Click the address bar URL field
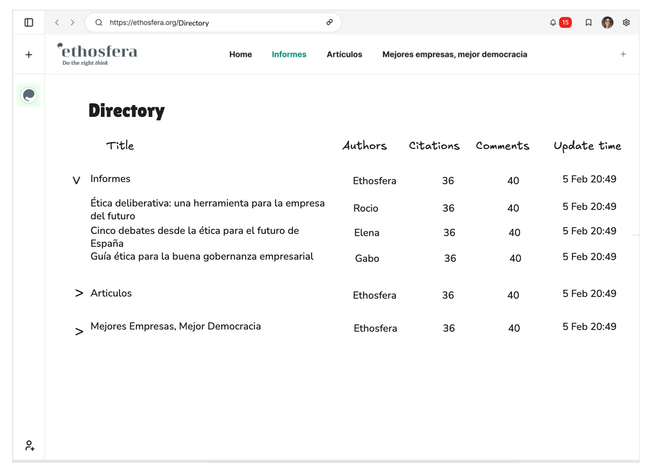The height and width of the screenshot is (473, 650). click(210, 22)
